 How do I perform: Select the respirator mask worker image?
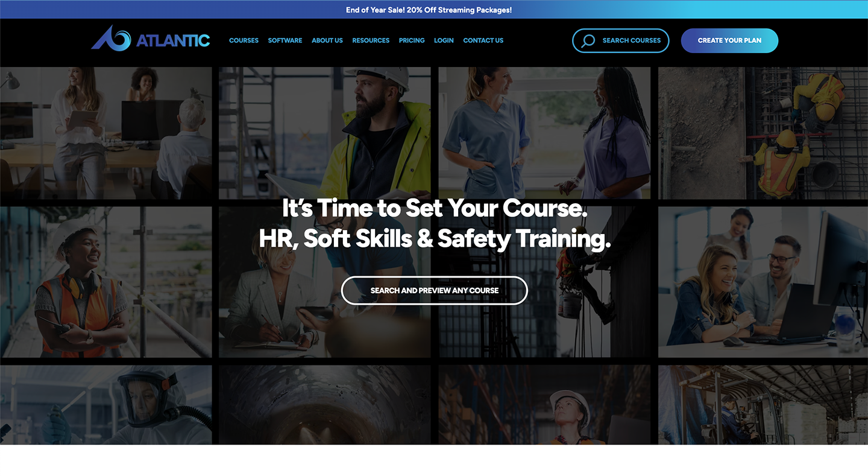click(x=105, y=404)
